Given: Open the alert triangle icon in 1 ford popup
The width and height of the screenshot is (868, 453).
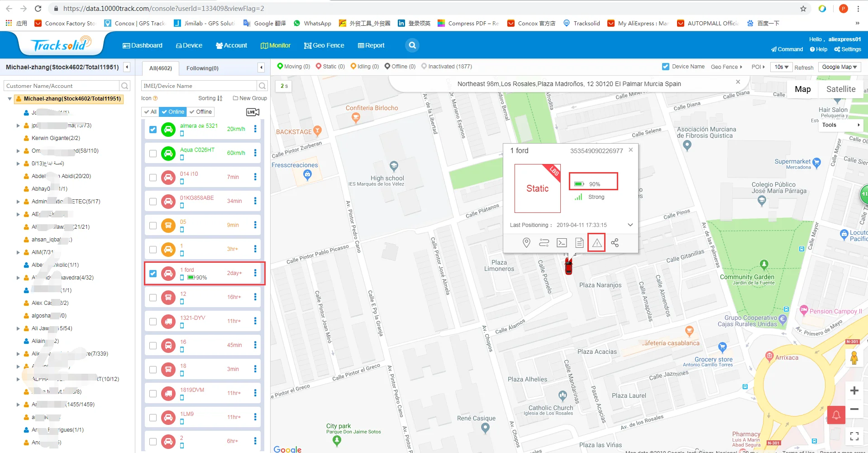Looking at the screenshot, I should tap(597, 243).
